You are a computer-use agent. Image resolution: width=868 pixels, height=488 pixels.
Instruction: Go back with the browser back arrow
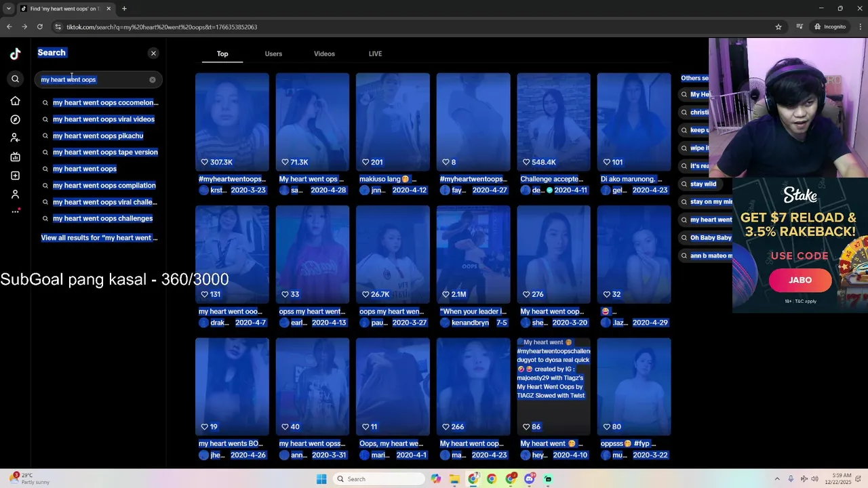click(x=9, y=27)
